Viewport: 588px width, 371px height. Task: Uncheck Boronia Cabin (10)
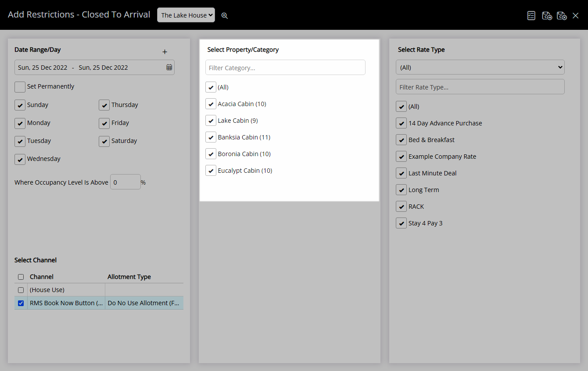pos(211,154)
